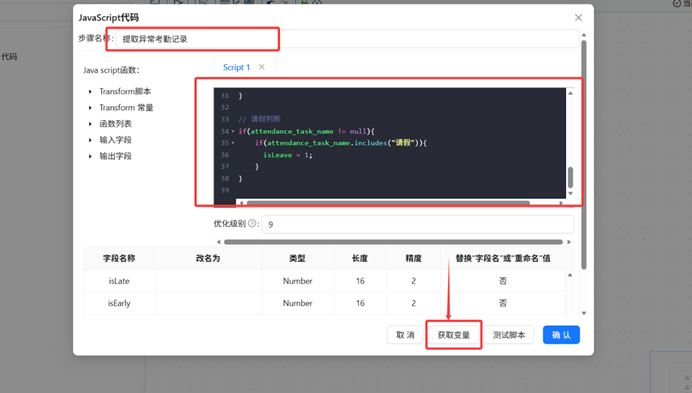
Task: Click the 字段名称 column header
Action: point(119,258)
